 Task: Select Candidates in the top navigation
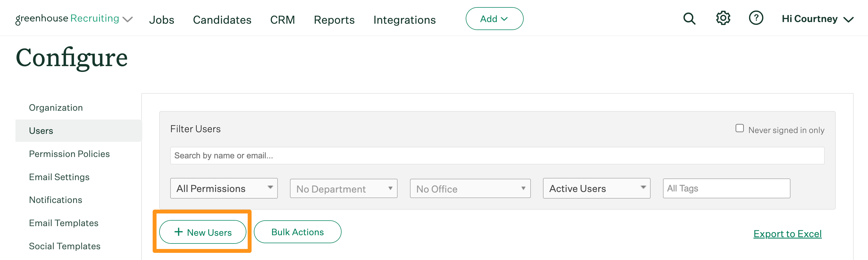(x=222, y=20)
